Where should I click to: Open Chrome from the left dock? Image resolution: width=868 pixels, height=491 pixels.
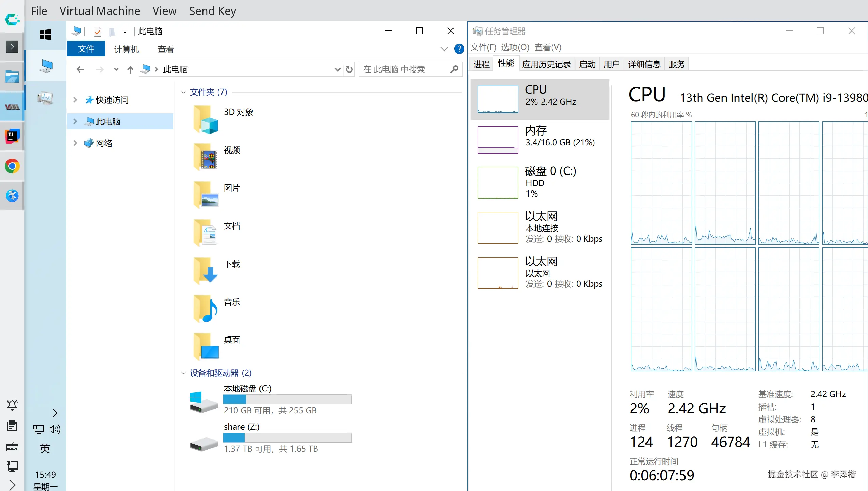12,166
